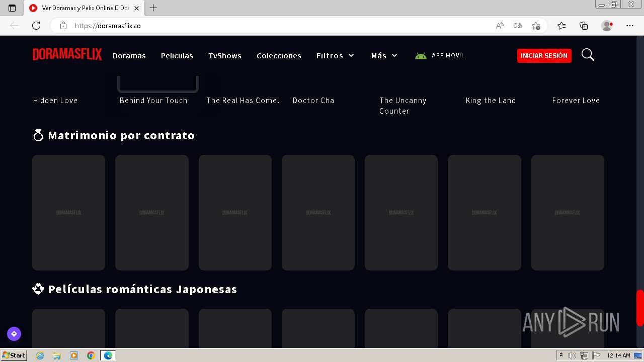This screenshot has width=644, height=362.
Task: Open a new browser tab
Action: click(153, 8)
